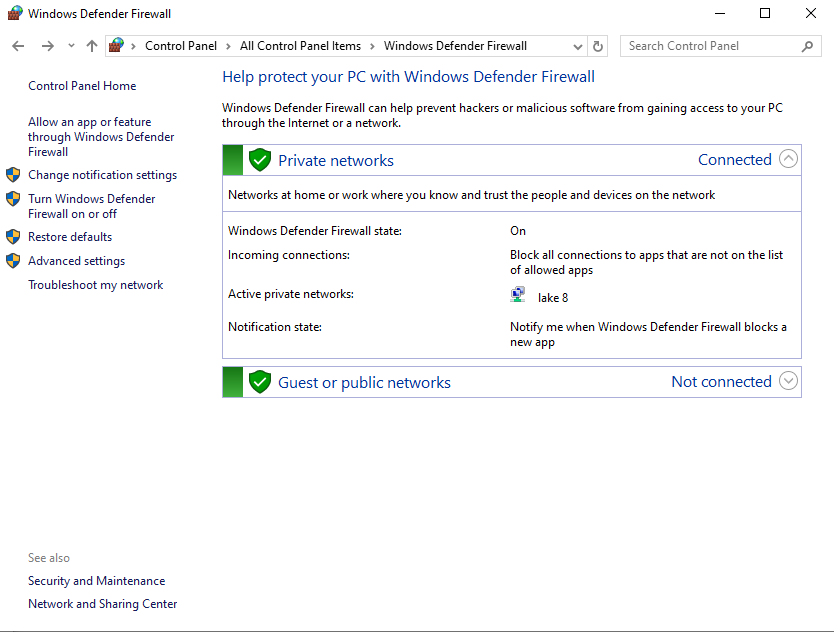Screen dimensions: 834x632
Task: Click shield icon beside Change notification settings
Action: (x=13, y=174)
